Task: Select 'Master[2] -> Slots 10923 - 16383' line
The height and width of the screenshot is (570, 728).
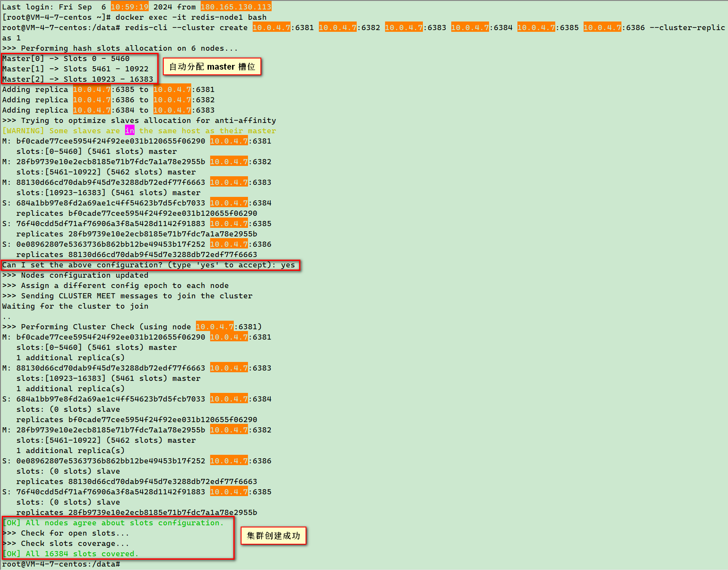Action: point(78,79)
